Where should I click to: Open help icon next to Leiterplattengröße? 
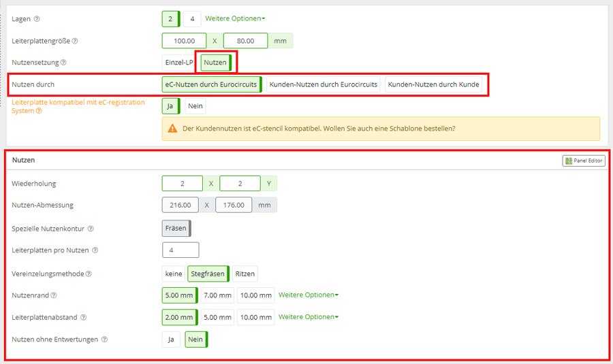[75, 41]
